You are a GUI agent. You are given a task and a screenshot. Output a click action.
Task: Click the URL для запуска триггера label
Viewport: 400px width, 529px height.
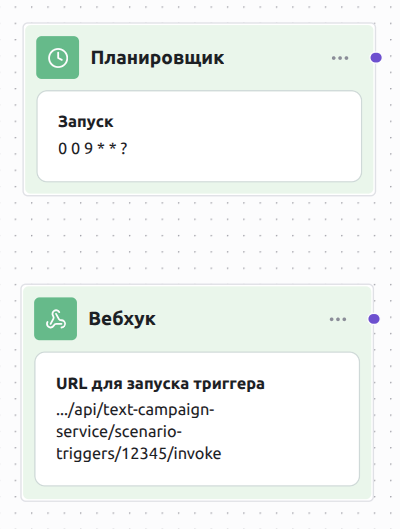click(x=161, y=384)
